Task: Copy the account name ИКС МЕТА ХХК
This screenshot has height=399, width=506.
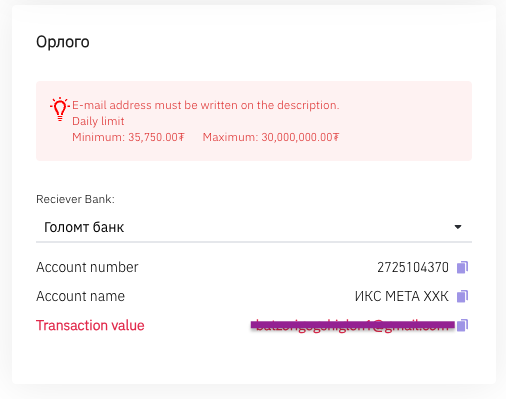Action: [x=462, y=296]
